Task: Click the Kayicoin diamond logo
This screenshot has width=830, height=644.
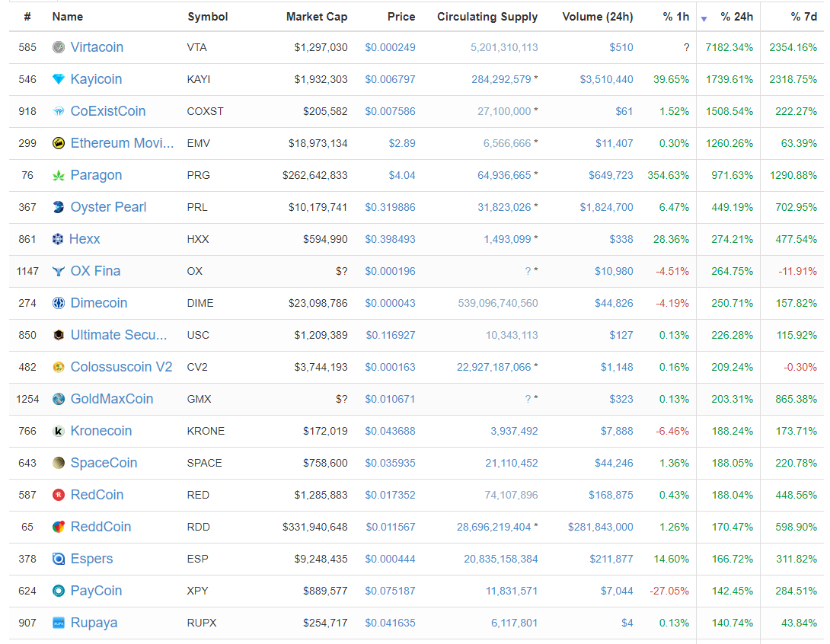Action: [58, 79]
